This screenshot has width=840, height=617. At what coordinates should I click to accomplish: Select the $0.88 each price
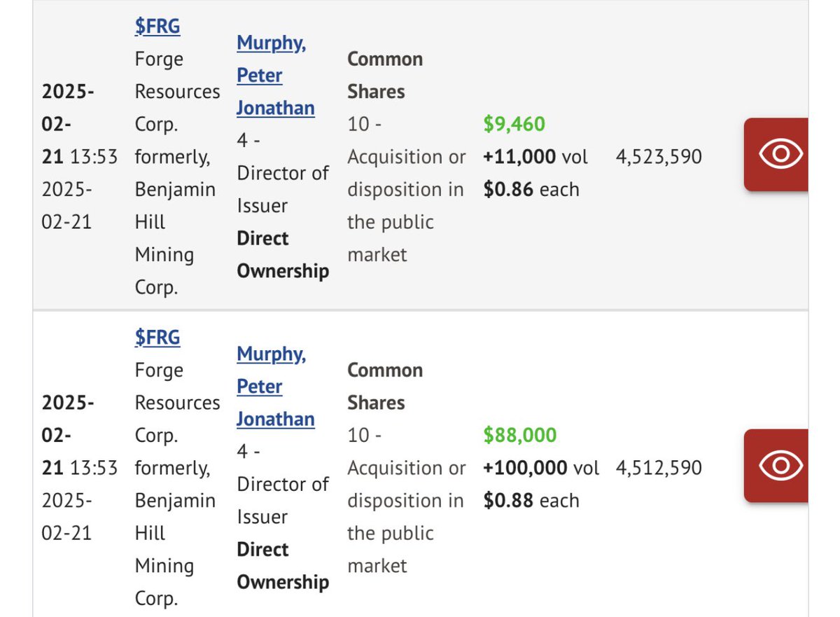pyautogui.click(x=531, y=501)
